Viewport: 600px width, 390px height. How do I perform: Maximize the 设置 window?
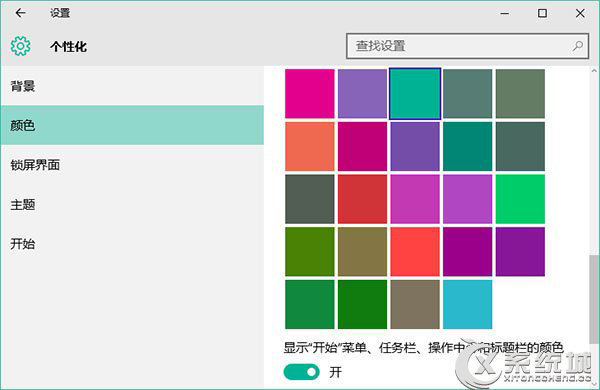[542, 13]
